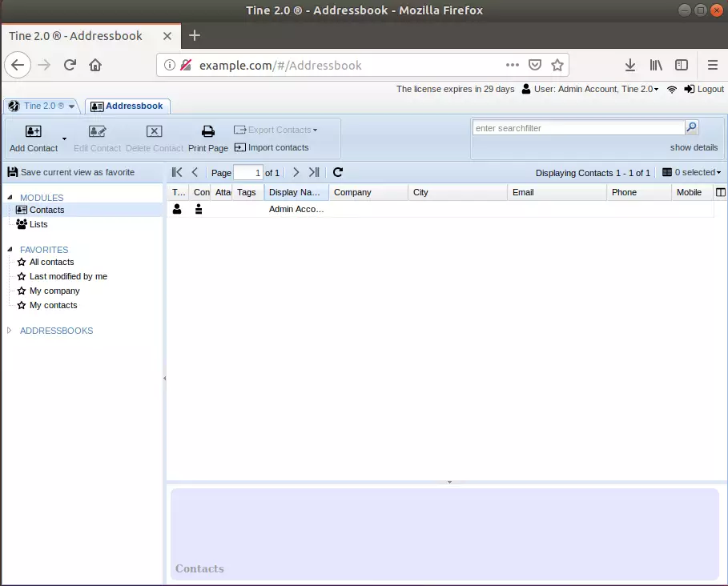Save current view as favorite

pyautogui.click(x=71, y=172)
